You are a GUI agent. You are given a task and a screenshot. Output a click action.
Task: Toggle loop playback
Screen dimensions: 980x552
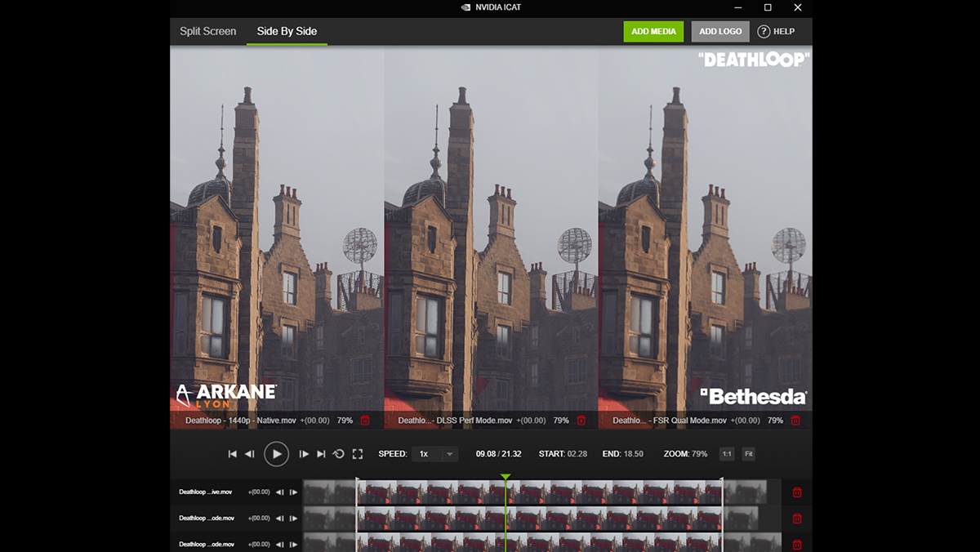pyautogui.click(x=339, y=453)
